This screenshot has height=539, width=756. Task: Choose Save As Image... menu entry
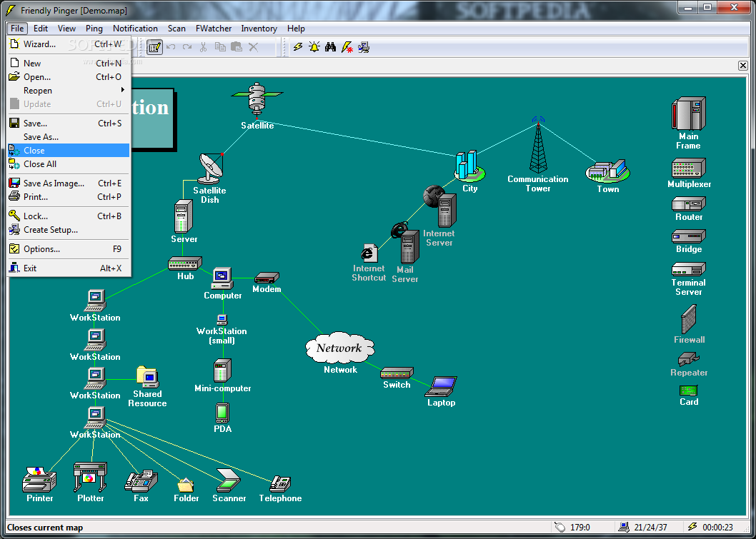tap(69, 183)
